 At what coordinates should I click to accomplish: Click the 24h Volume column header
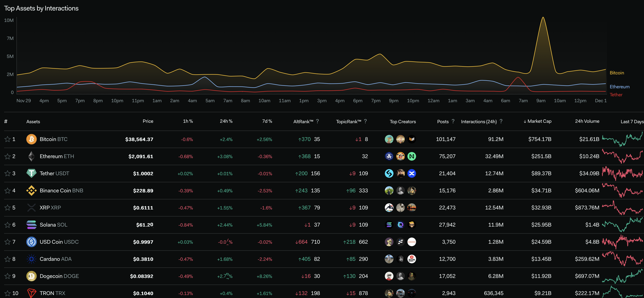click(587, 121)
